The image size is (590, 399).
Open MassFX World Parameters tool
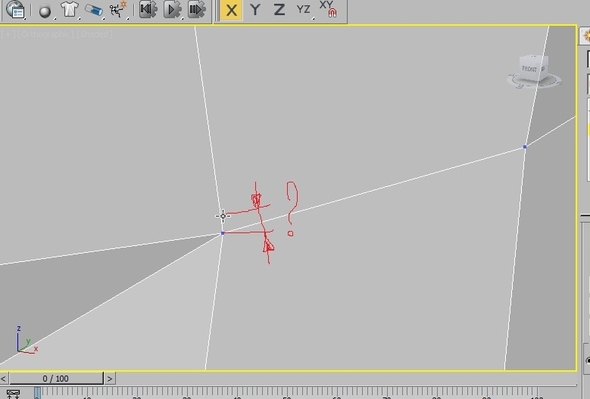[x=16, y=9]
